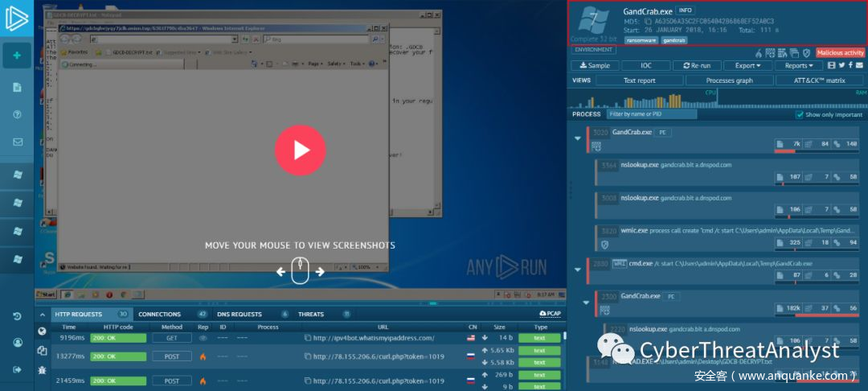Open the history icon in left sidebar
The width and height of the screenshot is (868, 391).
(17, 316)
